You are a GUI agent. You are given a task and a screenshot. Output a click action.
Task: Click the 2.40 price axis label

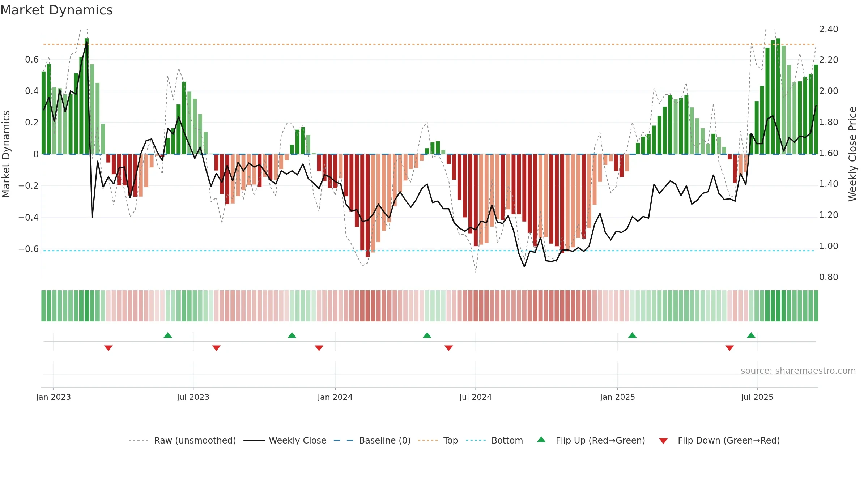click(x=829, y=29)
